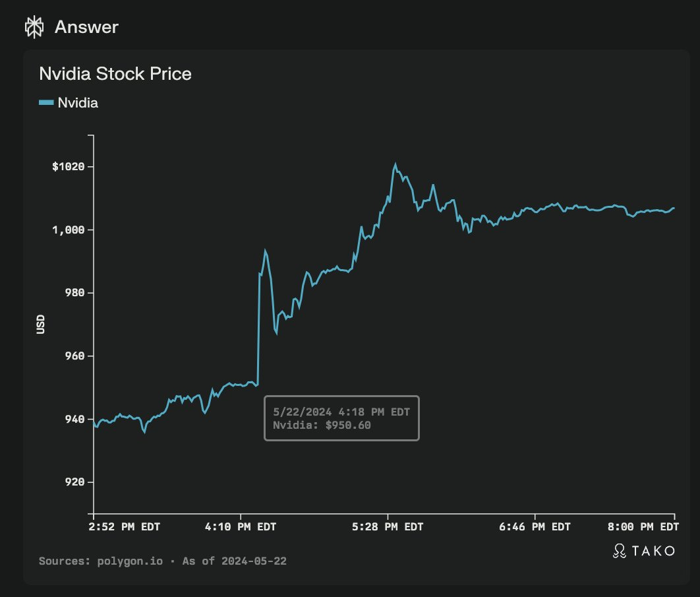Click the USD axis title

tap(41, 325)
